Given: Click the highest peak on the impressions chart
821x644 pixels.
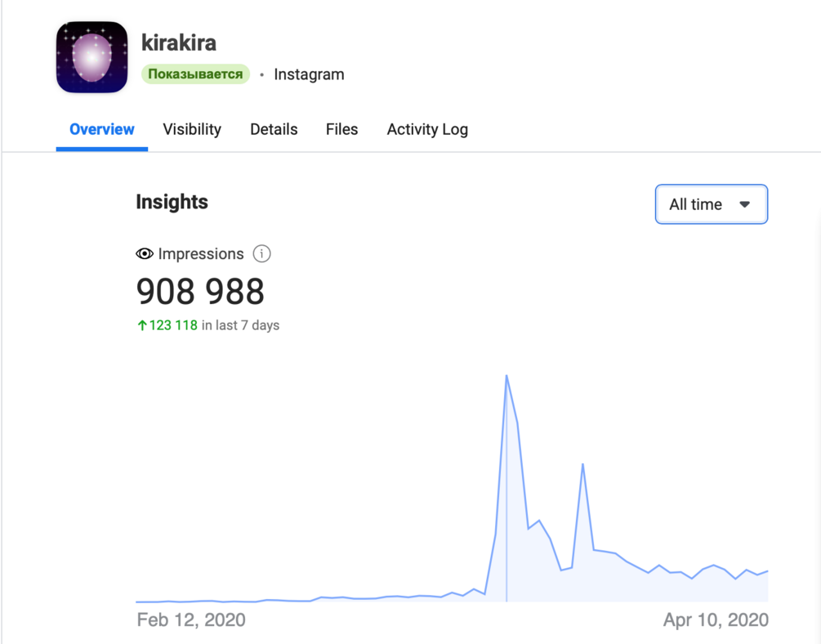Looking at the screenshot, I should (506, 376).
